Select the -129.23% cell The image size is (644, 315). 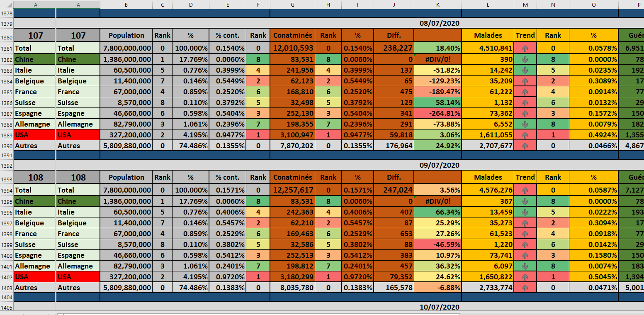[437, 81]
